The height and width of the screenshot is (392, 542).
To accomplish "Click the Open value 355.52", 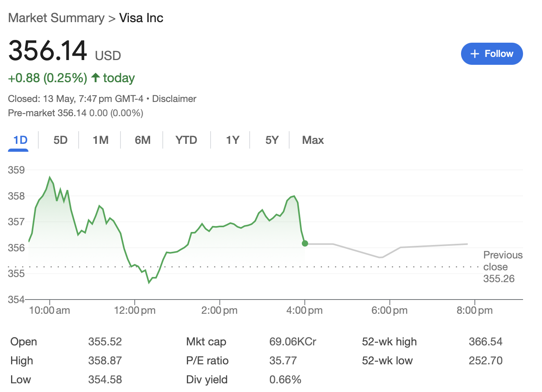I will 105,341.
